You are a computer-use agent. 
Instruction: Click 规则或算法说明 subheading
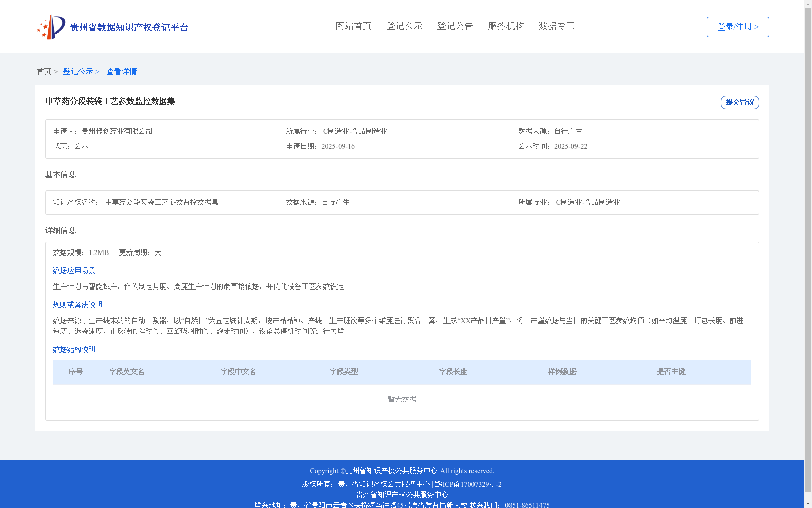[78, 305]
